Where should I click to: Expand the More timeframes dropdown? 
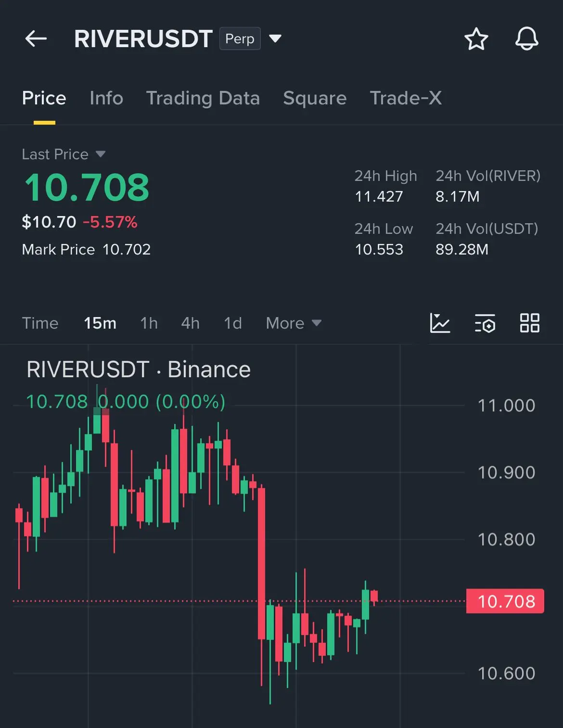pyautogui.click(x=294, y=323)
